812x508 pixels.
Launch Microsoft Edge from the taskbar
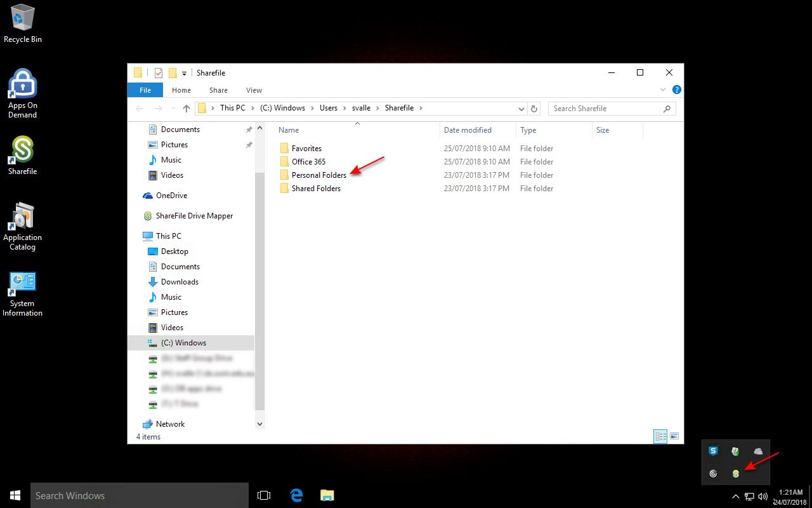pyautogui.click(x=296, y=495)
